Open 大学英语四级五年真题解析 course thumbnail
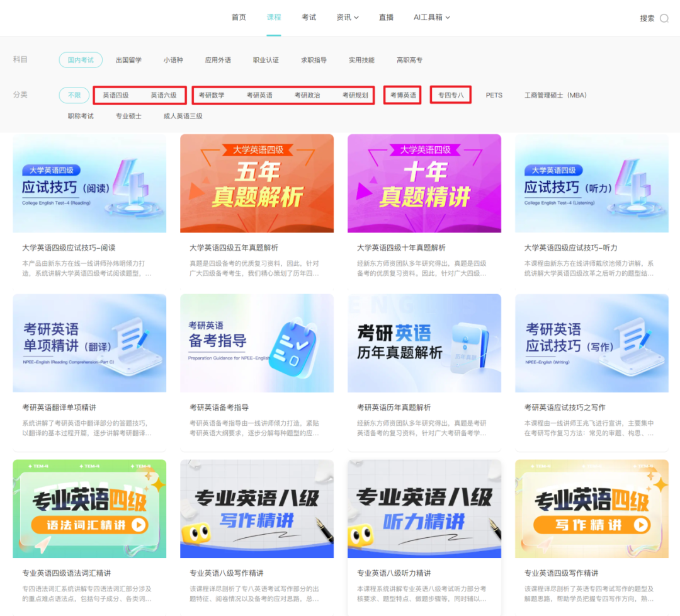The height and width of the screenshot is (616, 680). click(x=257, y=183)
